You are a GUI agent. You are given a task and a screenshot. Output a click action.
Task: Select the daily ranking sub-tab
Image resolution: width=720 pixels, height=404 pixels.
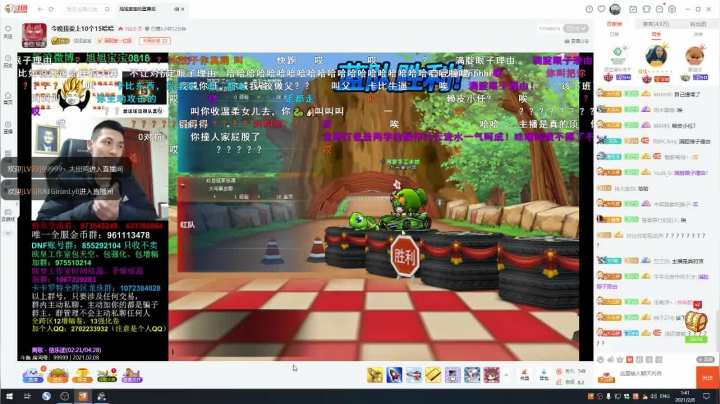pos(614,34)
